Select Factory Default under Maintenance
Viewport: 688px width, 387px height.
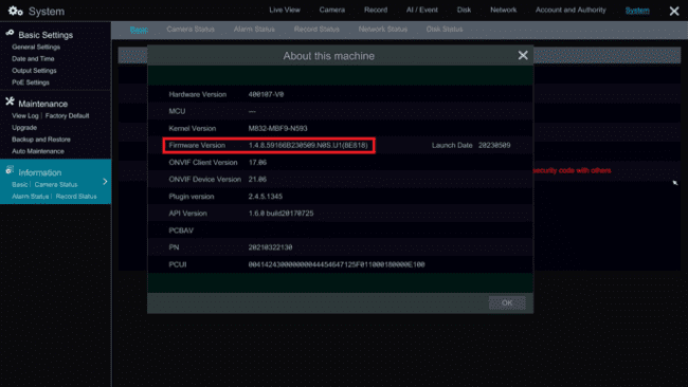67,116
